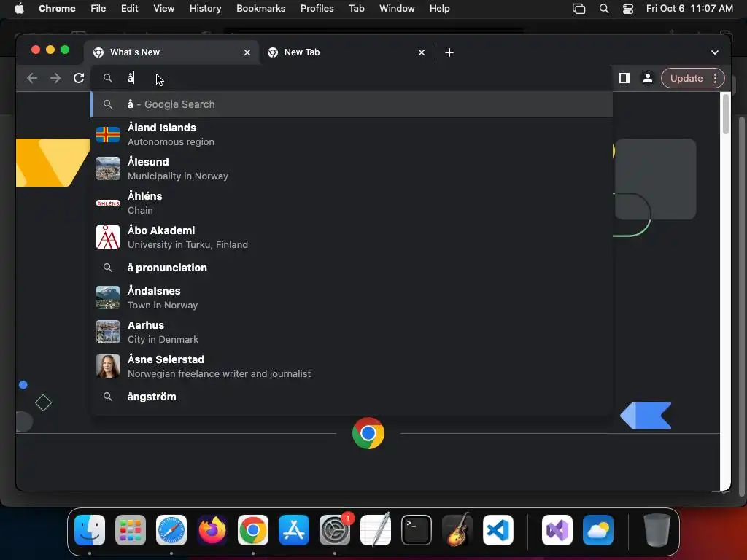Click the Åsne Seierstad portrait thumbnail
The width and height of the screenshot is (747, 560).
(108, 367)
